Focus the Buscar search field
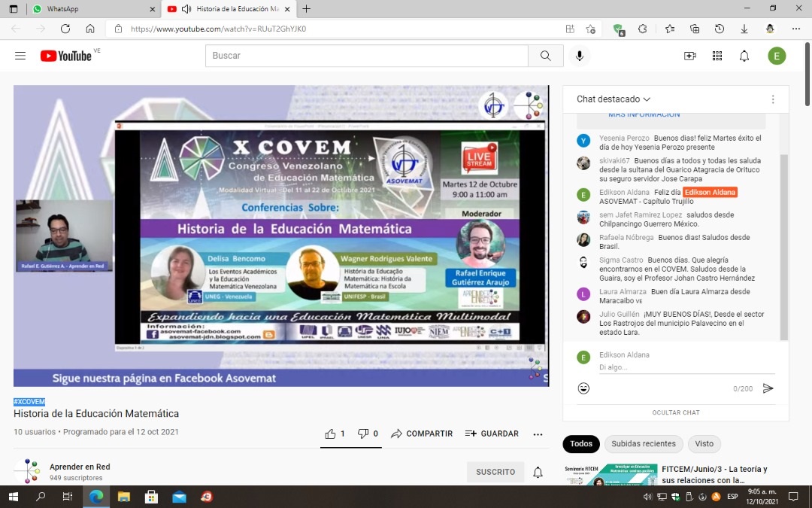 pos(367,56)
